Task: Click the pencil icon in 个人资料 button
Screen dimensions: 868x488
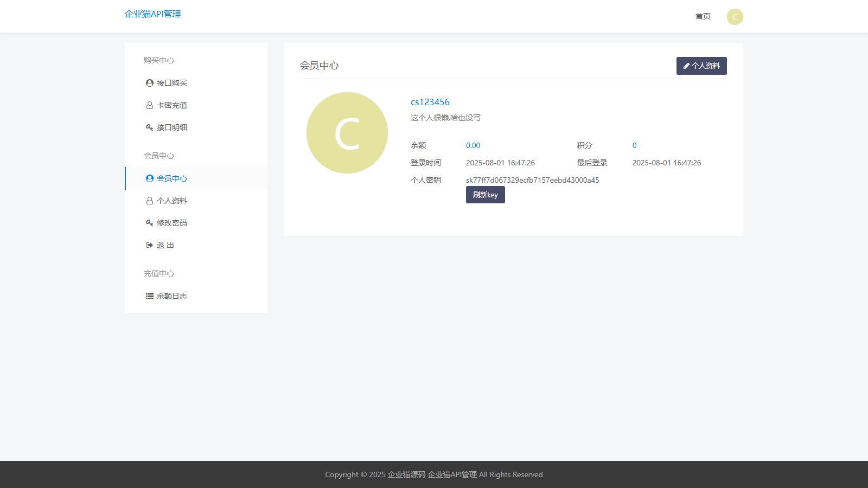Action: (x=686, y=66)
